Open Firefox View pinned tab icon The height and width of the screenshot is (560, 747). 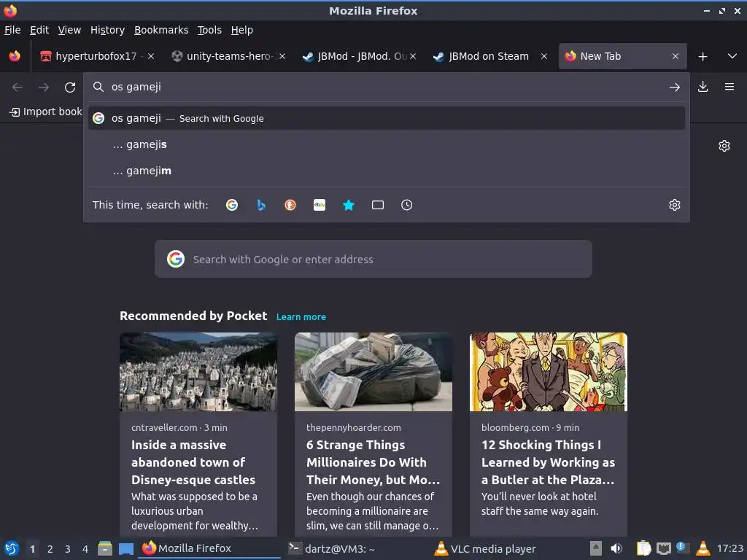(15, 56)
